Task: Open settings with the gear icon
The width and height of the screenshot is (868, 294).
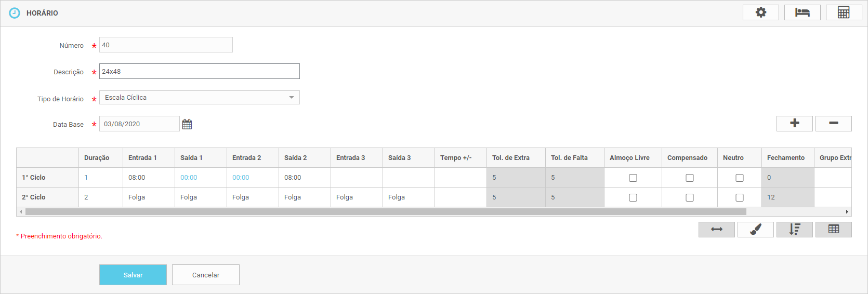Action: click(x=760, y=12)
